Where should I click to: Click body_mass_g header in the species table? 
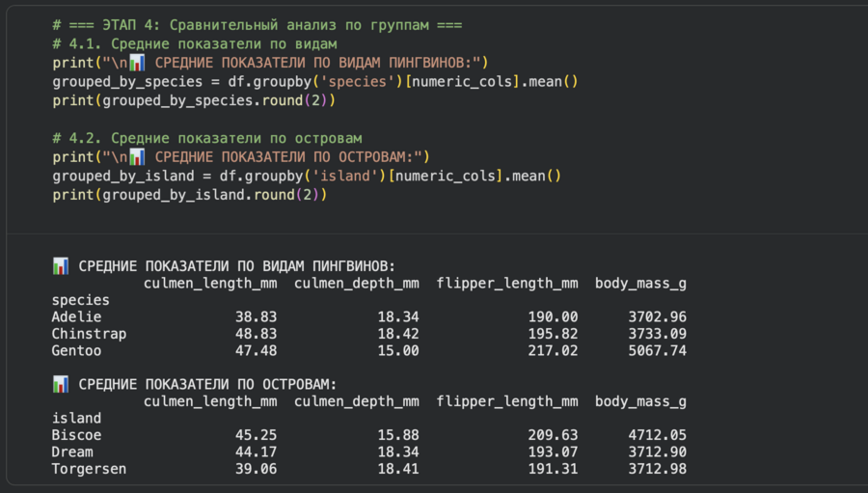640,283
